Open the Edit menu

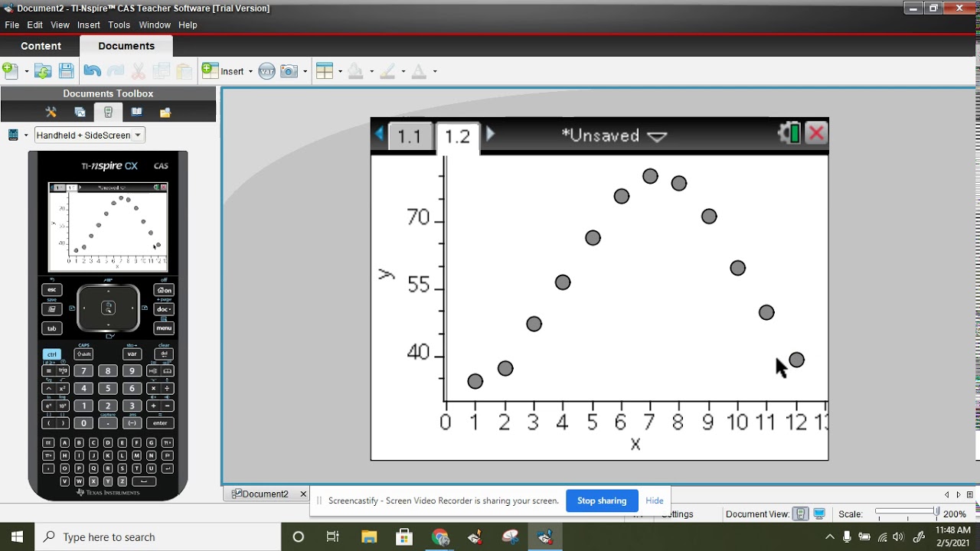click(34, 25)
